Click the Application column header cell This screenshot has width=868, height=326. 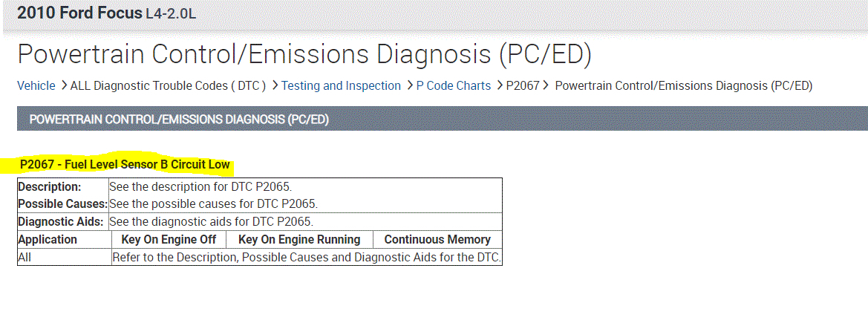(48, 239)
